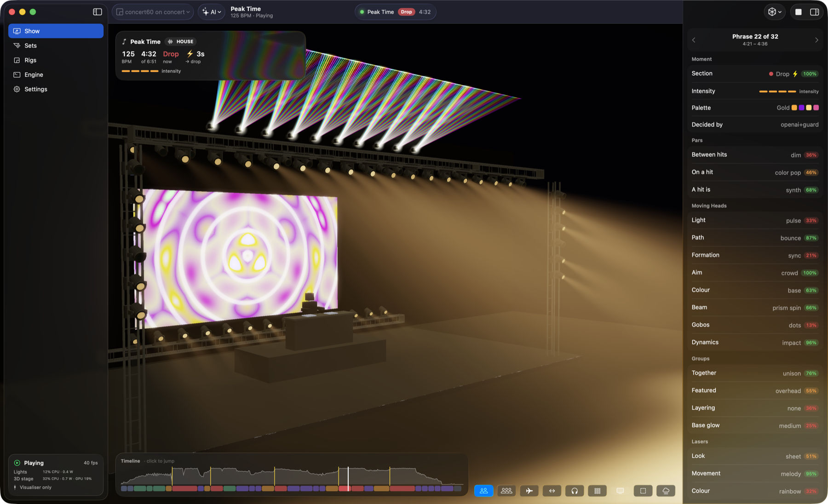This screenshot has width=828, height=504.
Task: Click the lightning bolt icon next to 3s
Action: (190, 54)
